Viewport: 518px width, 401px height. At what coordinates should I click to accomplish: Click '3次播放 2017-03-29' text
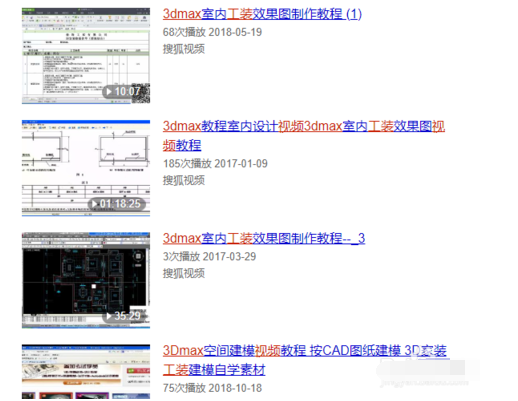coord(209,257)
